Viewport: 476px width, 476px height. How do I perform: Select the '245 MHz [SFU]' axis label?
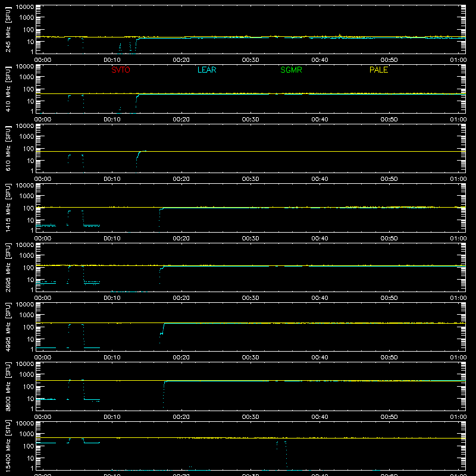click(x=8, y=29)
